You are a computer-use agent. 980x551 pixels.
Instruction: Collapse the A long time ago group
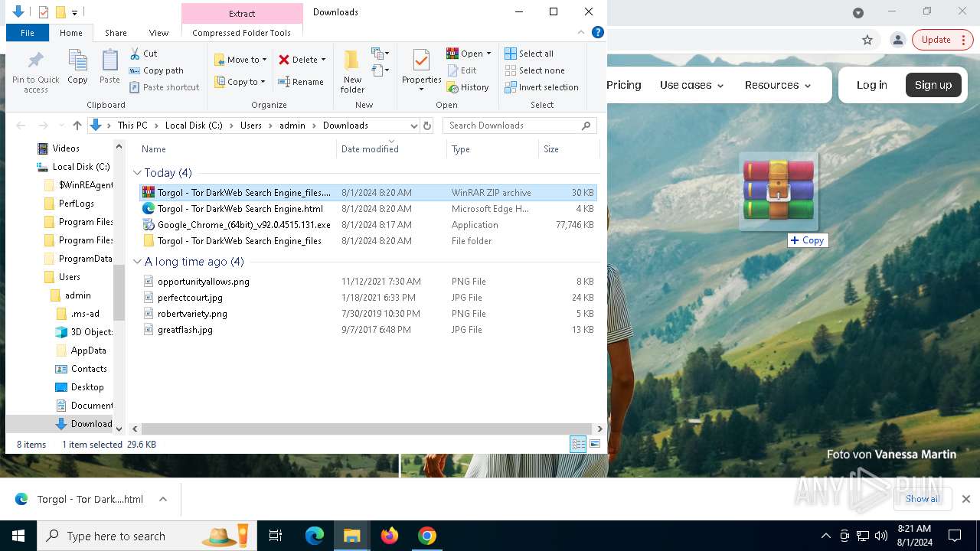(x=138, y=262)
